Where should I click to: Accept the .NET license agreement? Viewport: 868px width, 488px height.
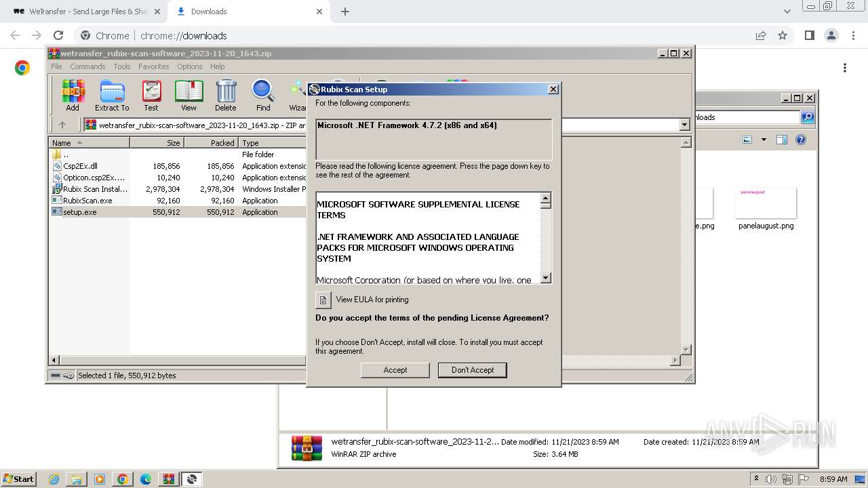pyautogui.click(x=395, y=370)
